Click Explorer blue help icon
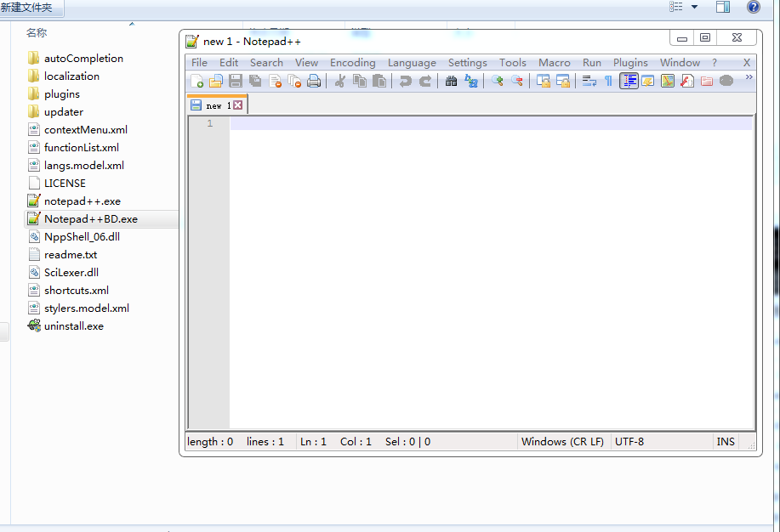The width and height of the screenshot is (780, 532). coord(754,7)
